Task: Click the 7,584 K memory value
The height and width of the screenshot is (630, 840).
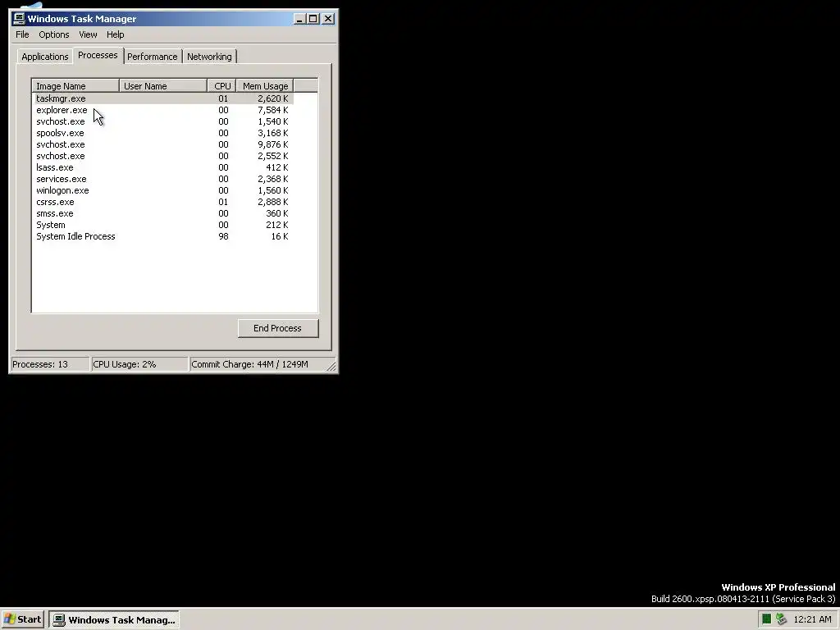Action: (272, 111)
